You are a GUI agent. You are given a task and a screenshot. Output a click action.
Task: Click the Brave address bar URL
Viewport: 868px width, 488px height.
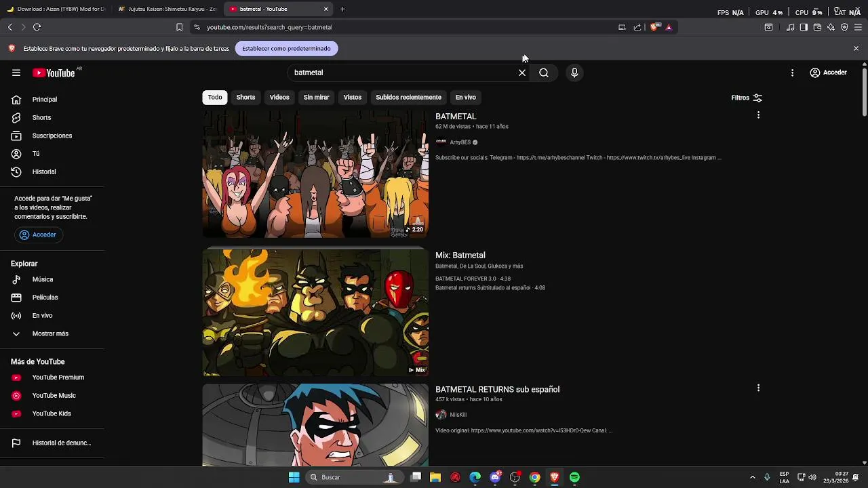click(269, 27)
